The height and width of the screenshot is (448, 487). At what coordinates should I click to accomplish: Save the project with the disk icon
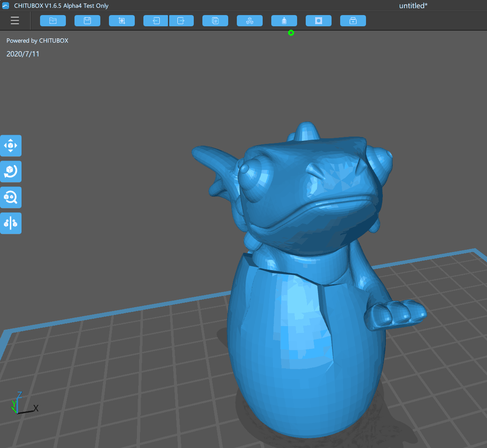click(x=87, y=20)
